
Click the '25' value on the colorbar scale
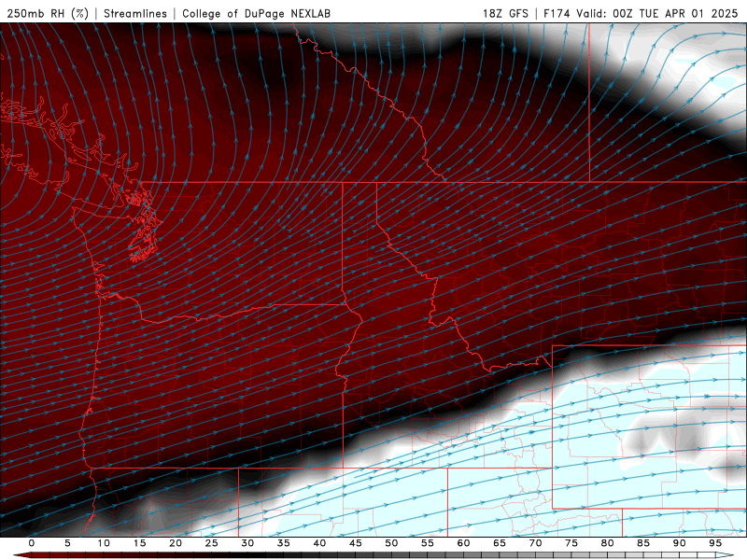[211, 543]
